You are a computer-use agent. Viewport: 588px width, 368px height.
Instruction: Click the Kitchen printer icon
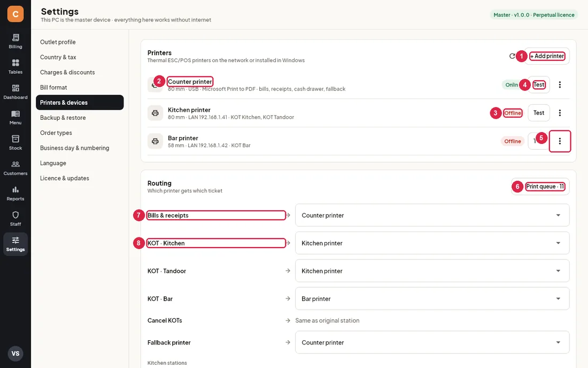pos(155,113)
